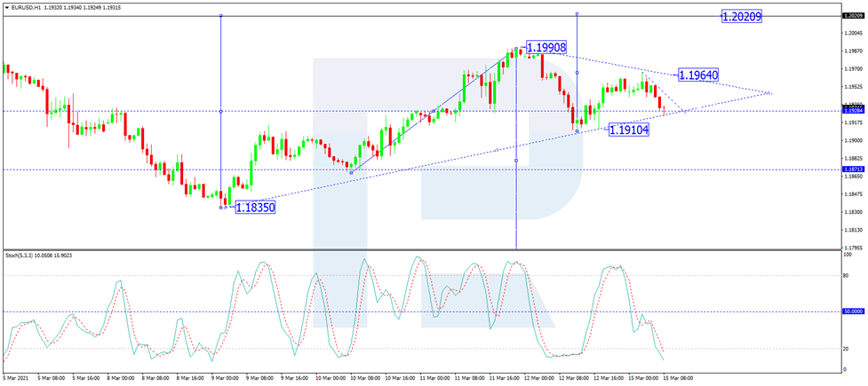
Task: Click the 8 Mar 16:00 time label
Action: (190, 378)
